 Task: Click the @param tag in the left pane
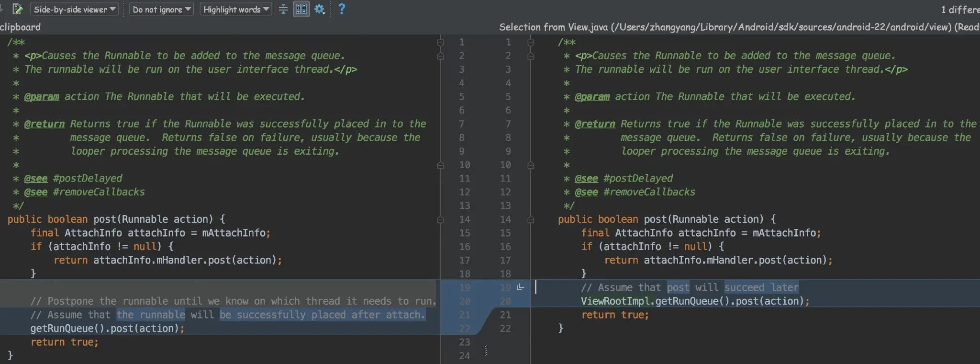[x=42, y=97]
